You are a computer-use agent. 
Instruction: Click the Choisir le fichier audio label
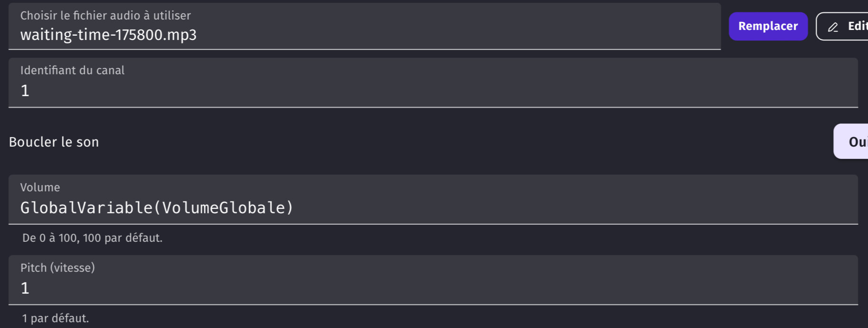pyautogui.click(x=105, y=15)
